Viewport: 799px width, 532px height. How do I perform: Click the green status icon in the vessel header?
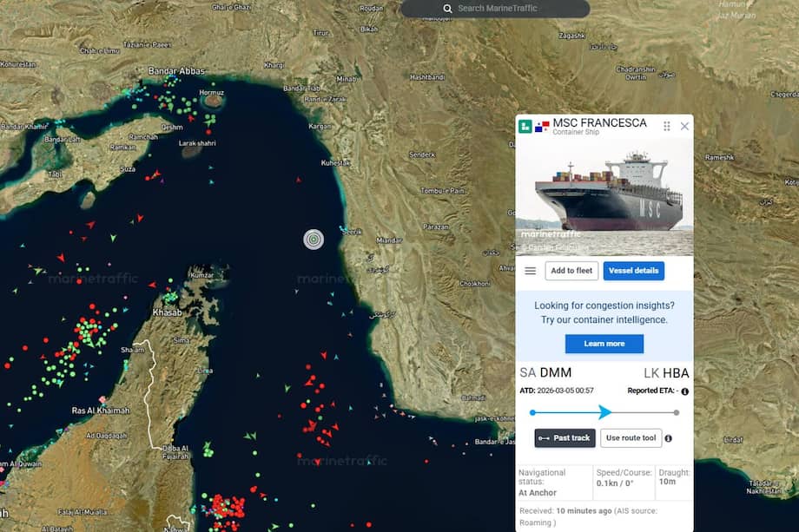coord(525,124)
